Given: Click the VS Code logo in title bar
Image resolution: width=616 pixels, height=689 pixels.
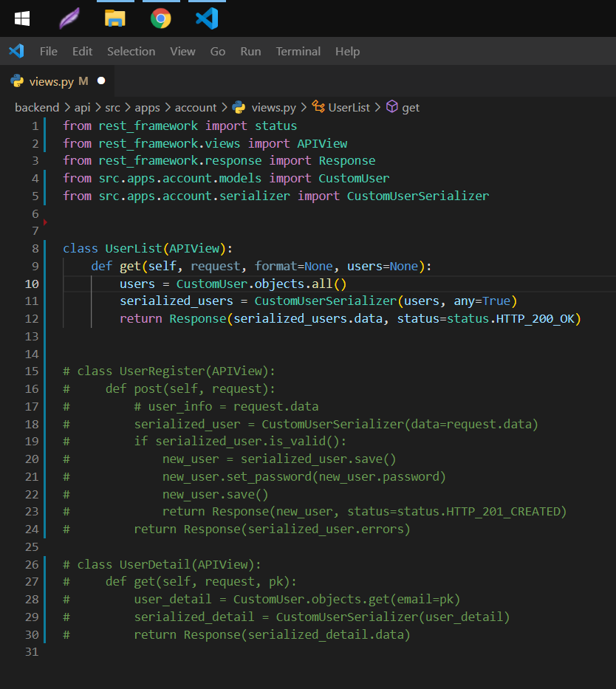Looking at the screenshot, I should coord(16,51).
